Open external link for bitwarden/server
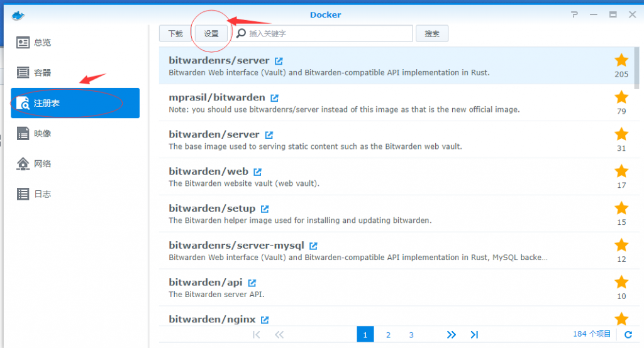This screenshot has height=348, width=644. pyautogui.click(x=269, y=134)
